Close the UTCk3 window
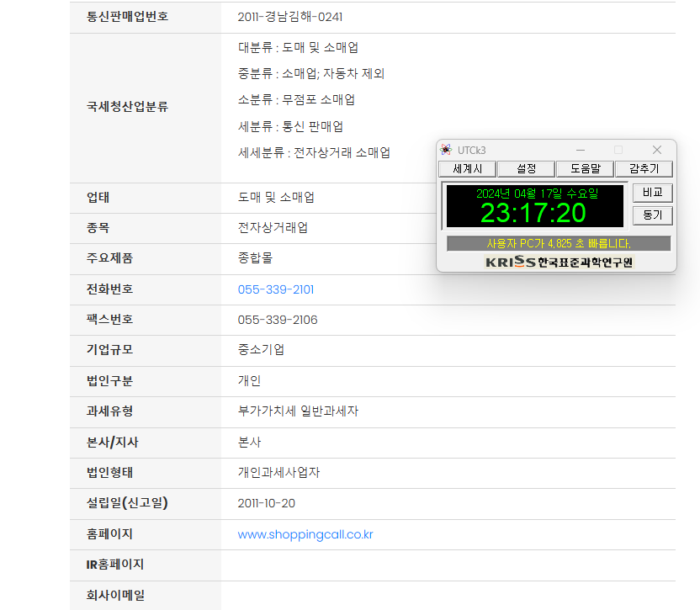Viewport: 700px width, 610px height. pyautogui.click(x=657, y=150)
